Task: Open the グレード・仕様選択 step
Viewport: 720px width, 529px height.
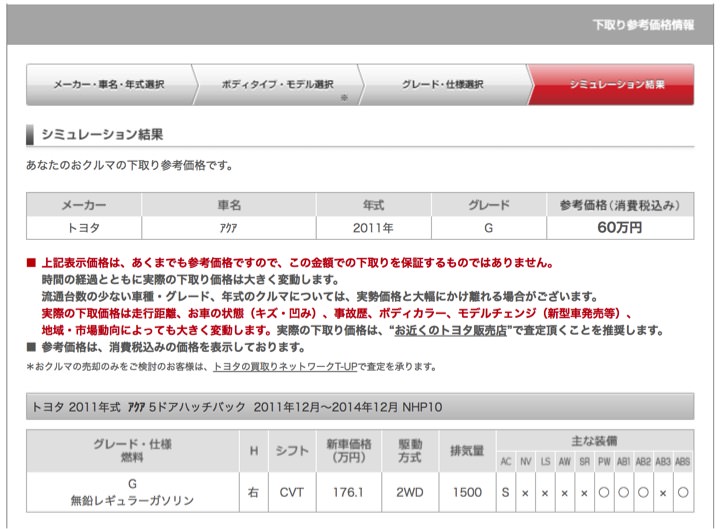Action: (x=442, y=85)
